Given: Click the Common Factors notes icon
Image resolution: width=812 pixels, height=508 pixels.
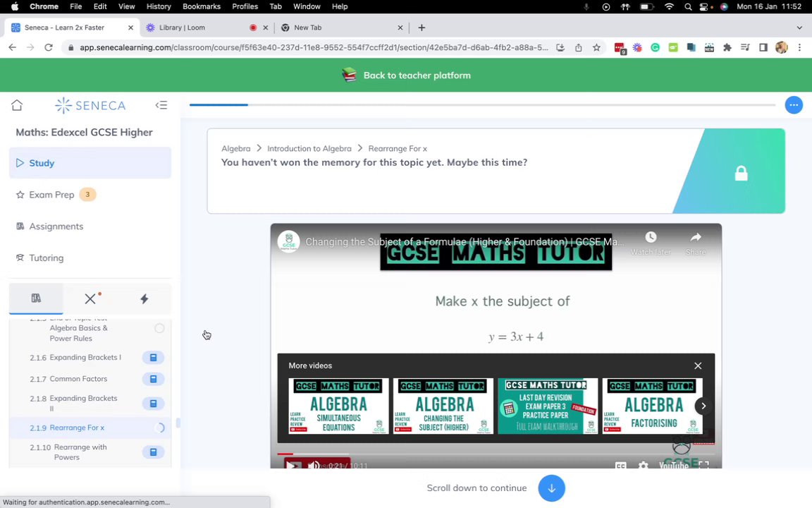Looking at the screenshot, I should pos(153,379).
